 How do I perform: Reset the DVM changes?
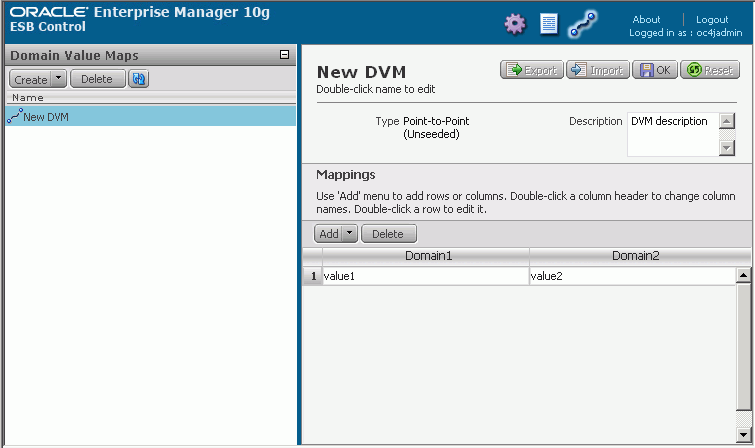710,70
